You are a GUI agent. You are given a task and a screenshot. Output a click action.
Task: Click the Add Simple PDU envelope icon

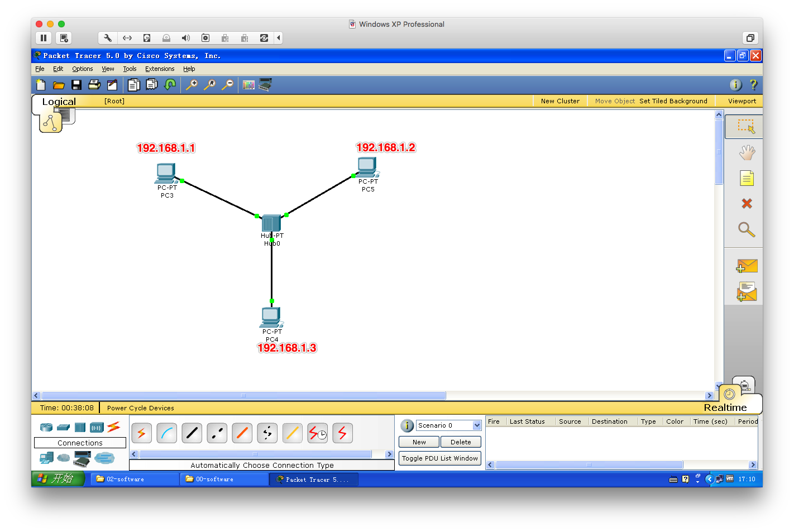tap(747, 266)
